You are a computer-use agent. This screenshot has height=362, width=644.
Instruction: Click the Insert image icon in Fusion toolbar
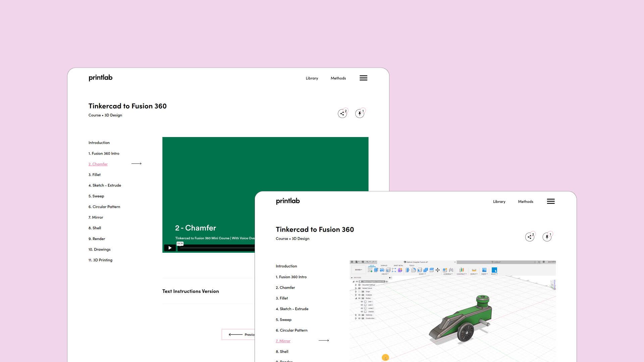coord(484,270)
